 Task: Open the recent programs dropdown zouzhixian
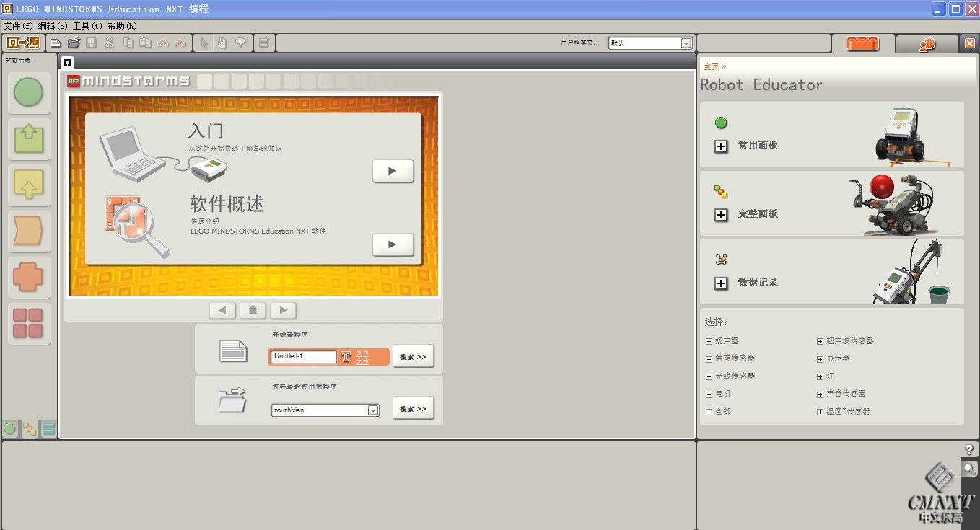(x=373, y=410)
